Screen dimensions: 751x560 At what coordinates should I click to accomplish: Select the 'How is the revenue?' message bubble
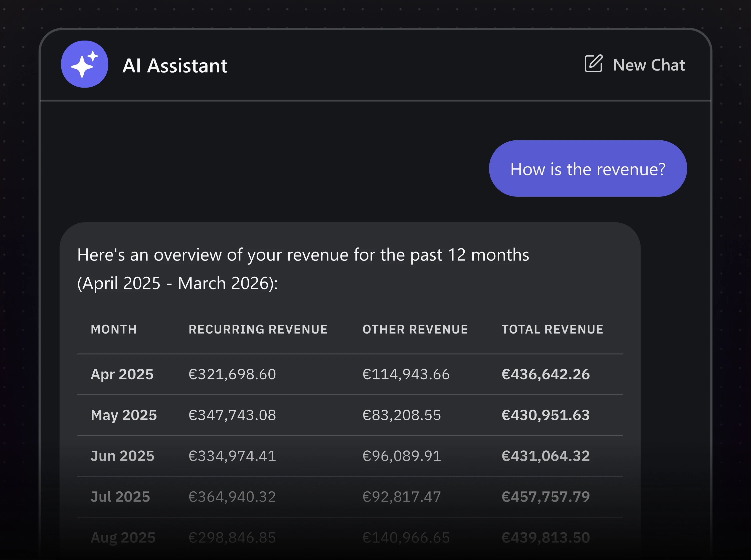click(588, 168)
